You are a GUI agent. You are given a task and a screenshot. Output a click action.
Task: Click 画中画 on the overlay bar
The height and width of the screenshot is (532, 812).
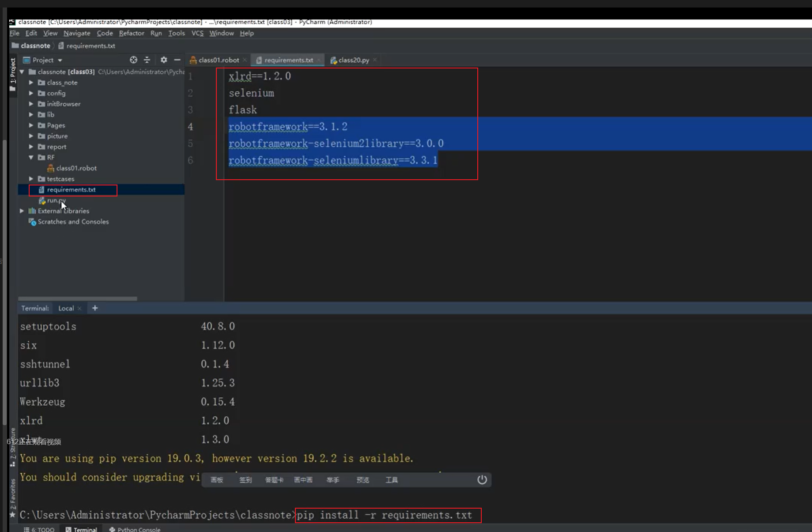pos(303,480)
